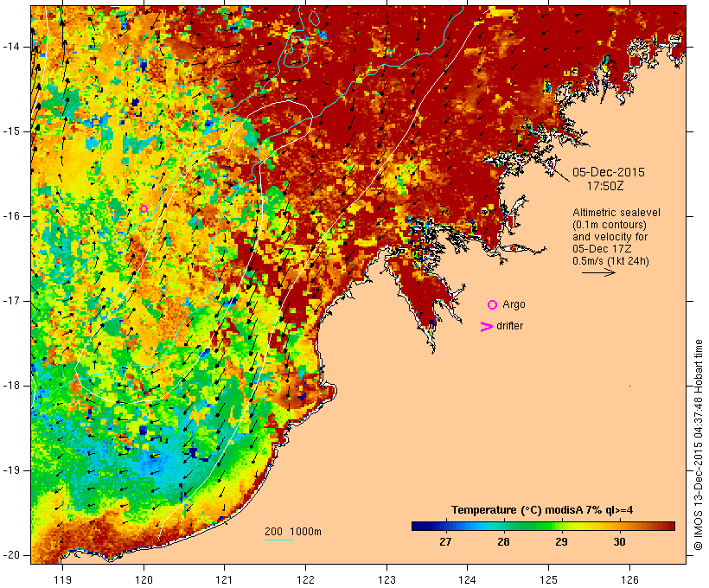Click the date label 05-Dec-2015
The width and height of the screenshot is (709, 588).
pos(609,172)
